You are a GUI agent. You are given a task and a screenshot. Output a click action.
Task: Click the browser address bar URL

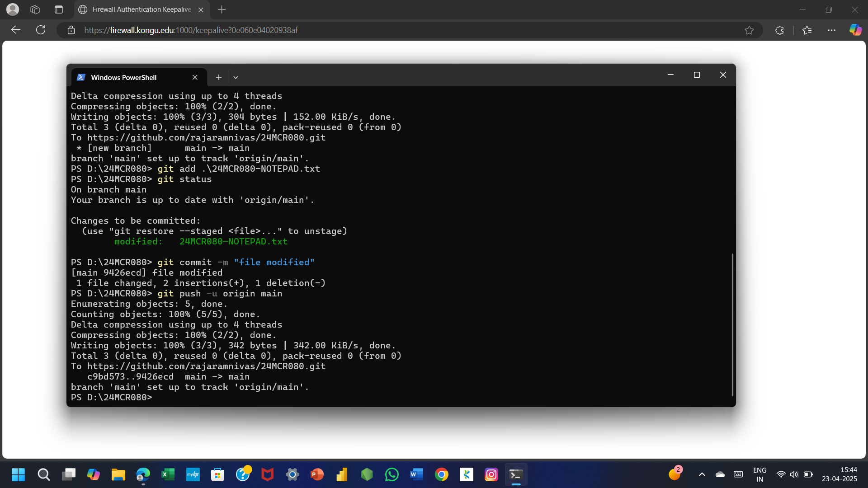tap(191, 30)
